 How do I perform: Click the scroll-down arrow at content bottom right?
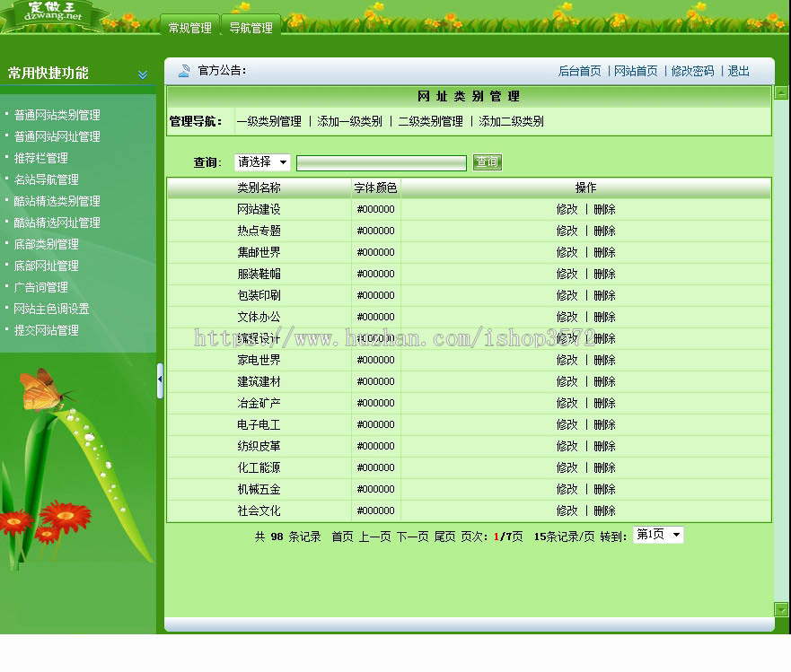click(x=779, y=610)
